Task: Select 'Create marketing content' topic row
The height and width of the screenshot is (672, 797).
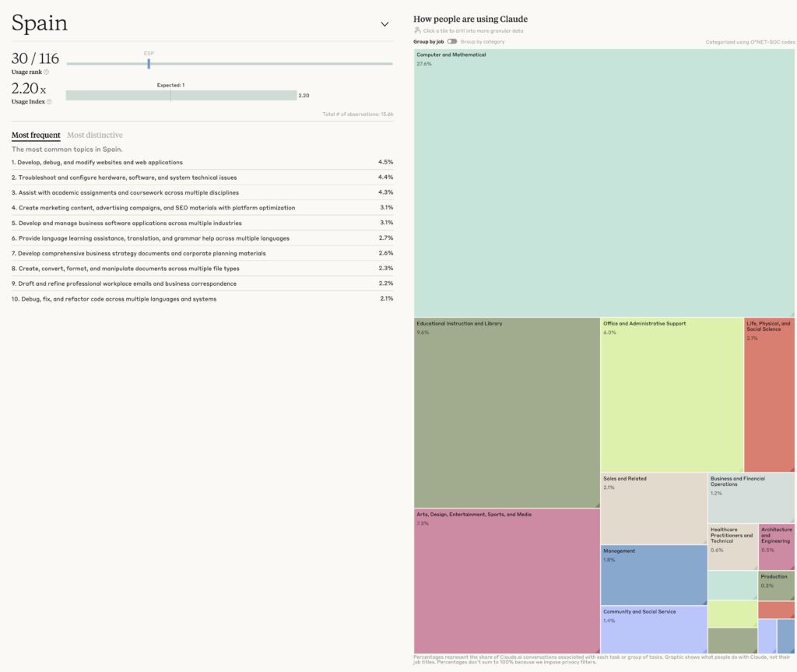Action: 202,208
